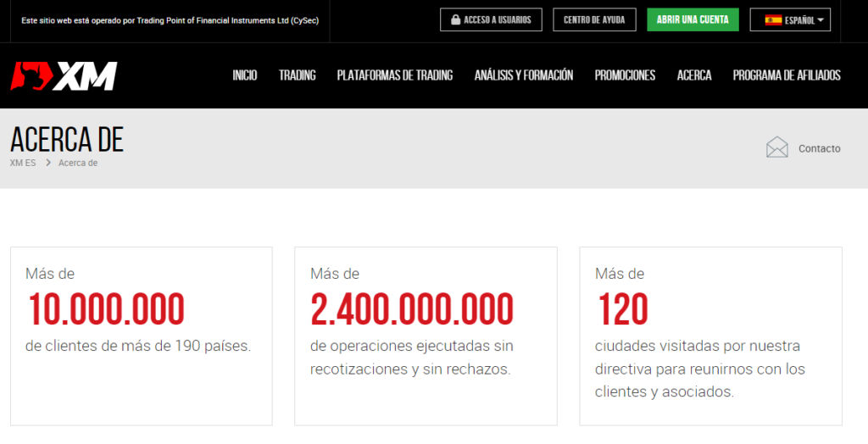Open the Análisis y Formación menu
The image size is (868, 444).
pyautogui.click(x=523, y=75)
